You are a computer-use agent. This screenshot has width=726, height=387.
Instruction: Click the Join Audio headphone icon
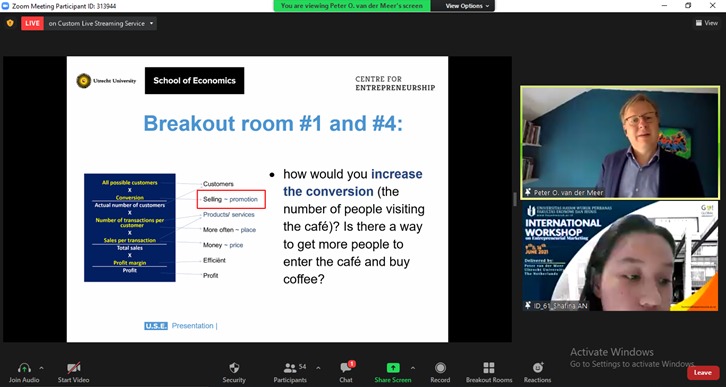[24, 368]
